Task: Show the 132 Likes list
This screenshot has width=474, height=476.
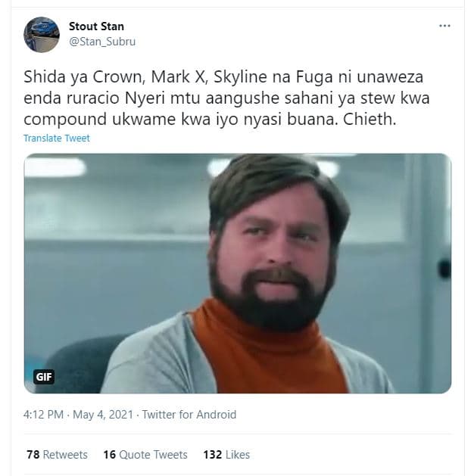Action: (x=226, y=455)
